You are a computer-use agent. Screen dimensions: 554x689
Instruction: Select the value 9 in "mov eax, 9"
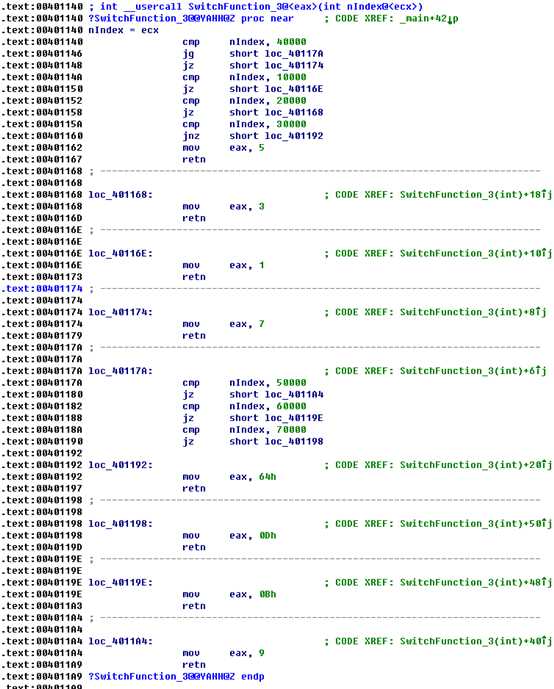(x=261, y=653)
